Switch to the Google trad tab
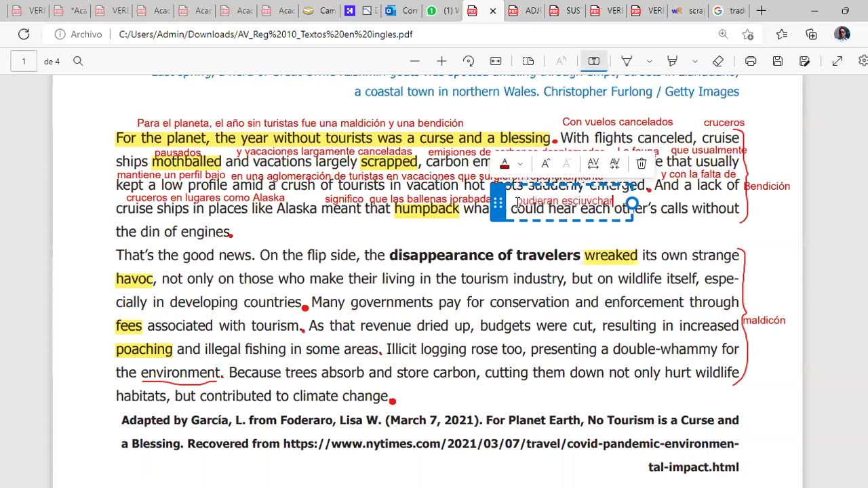868x488 pixels. 730,11
